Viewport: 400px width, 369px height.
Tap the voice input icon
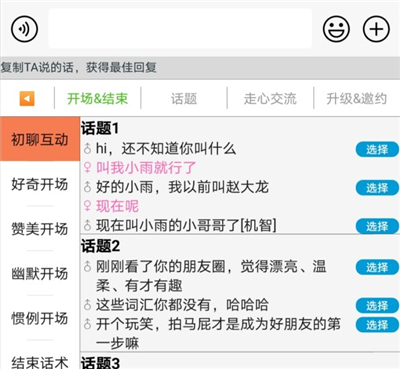(24, 29)
